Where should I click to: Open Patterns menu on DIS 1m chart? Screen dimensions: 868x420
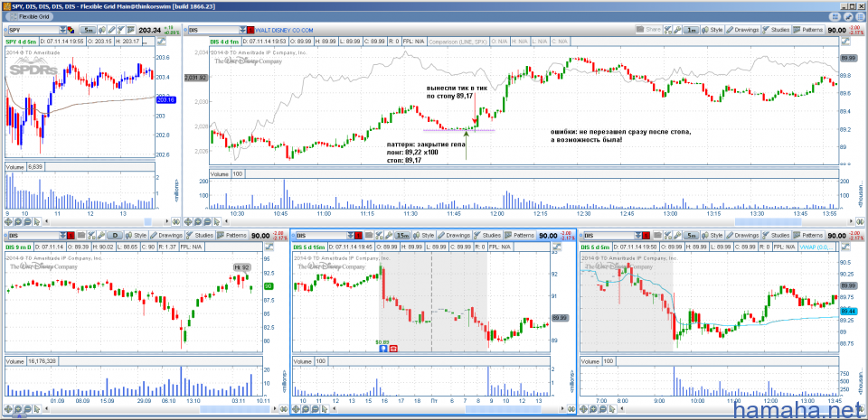(808, 30)
